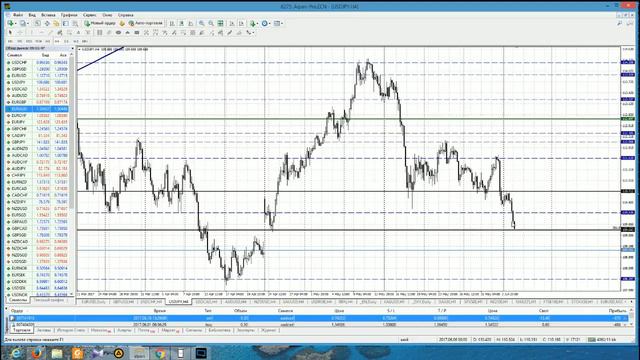Switch timeframe to M15
The image size is (640, 360).
pos(29,41)
